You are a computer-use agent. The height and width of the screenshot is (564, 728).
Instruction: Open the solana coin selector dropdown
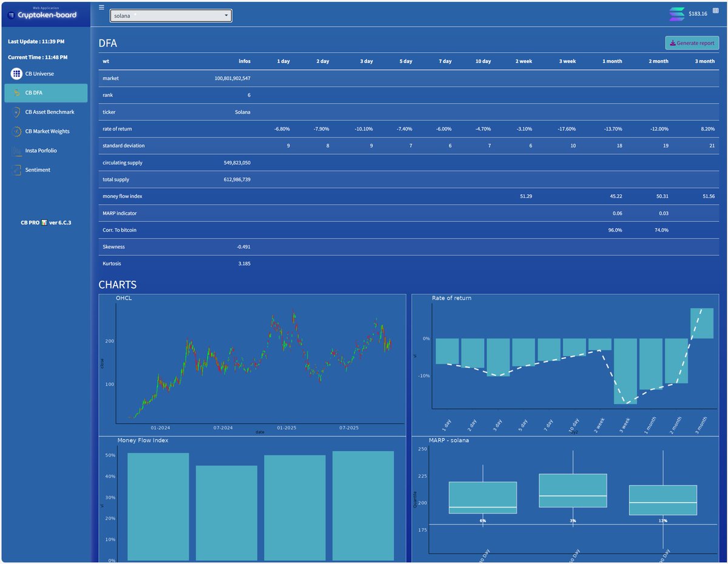tap(171, 15)
